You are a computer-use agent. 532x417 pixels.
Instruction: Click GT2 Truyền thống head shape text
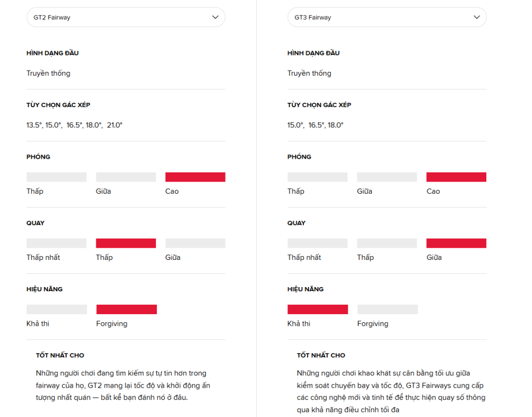48,73
